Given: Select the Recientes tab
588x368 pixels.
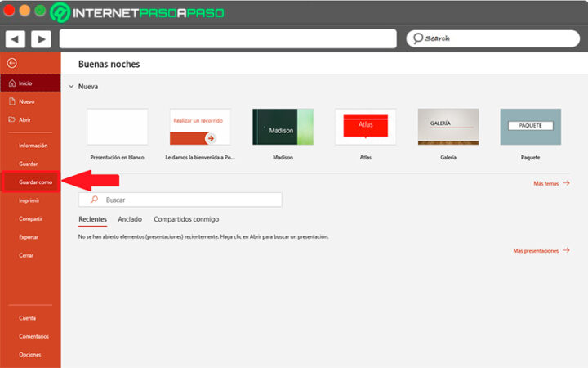Looking at the screenshot, I should (x=92, y=219).
